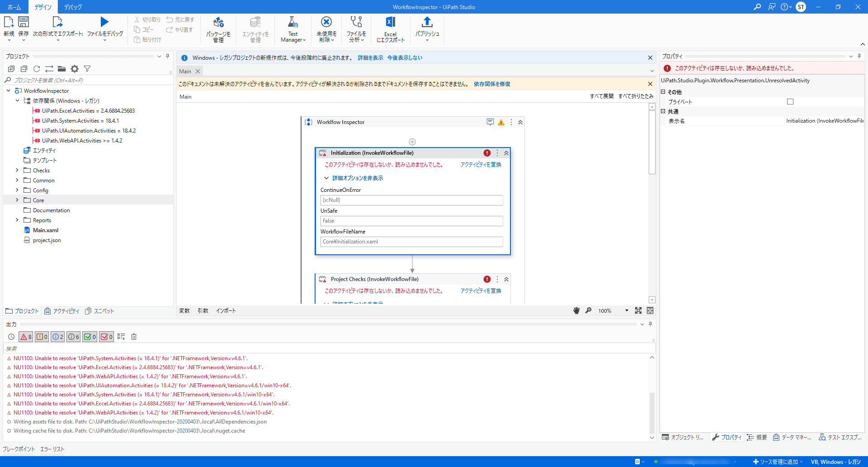Click the 保存 (Save) icon in ribbon
The height and width of the screenshot is (467, 868).
tap(24, 22)
